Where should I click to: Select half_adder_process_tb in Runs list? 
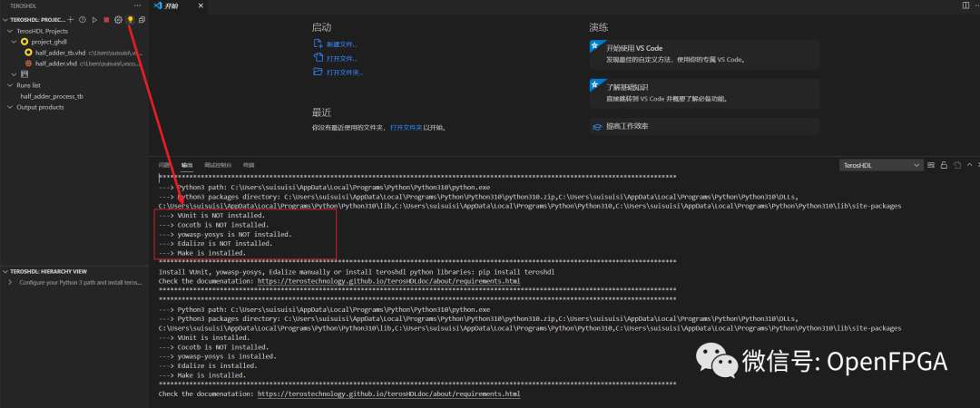(x=52, y=96)
